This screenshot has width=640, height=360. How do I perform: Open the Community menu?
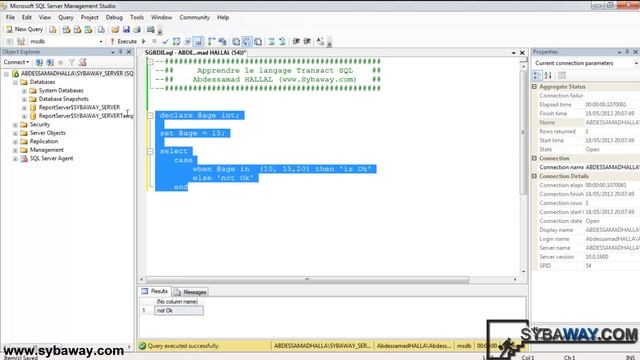[194, 18]
